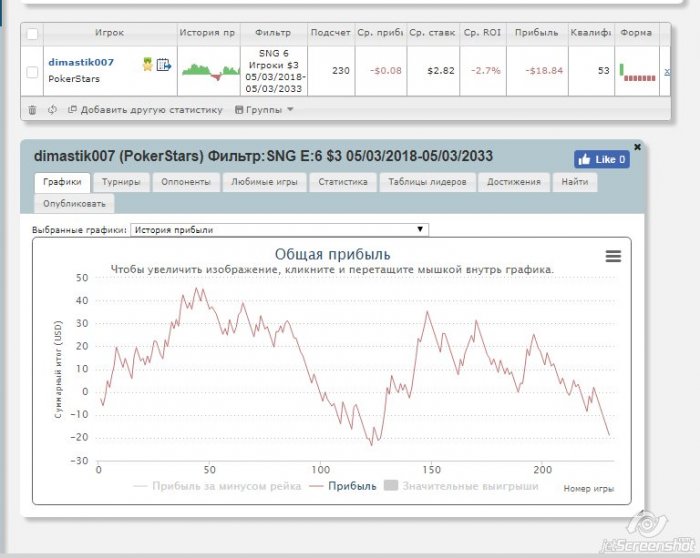Switch to the Графики tab
700x558 pixels.
(62, 182)
